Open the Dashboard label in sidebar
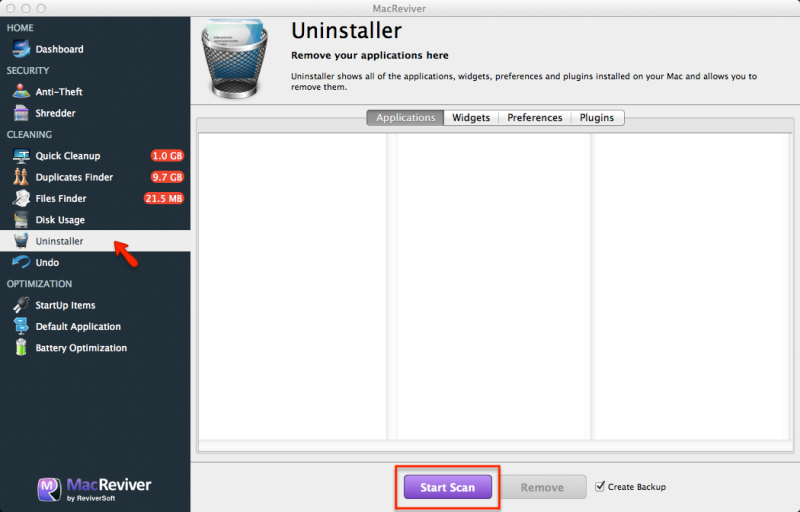This screenshot has width=800, height=512. tap(59, 49)
